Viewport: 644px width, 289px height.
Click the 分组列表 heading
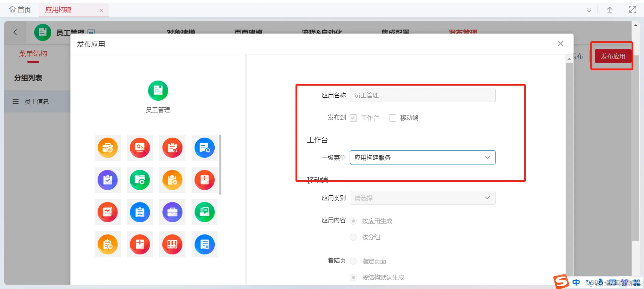[x=28, y=78]
